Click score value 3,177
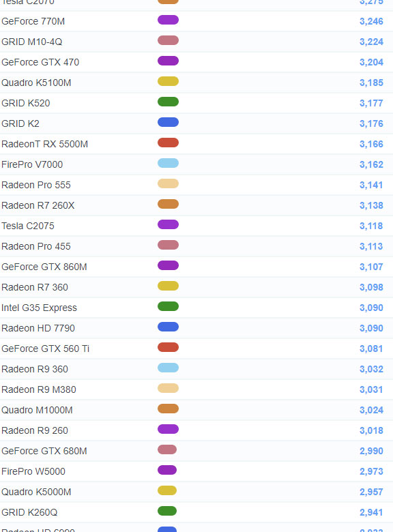The image size is (393, 532). (x=371, y=103)
